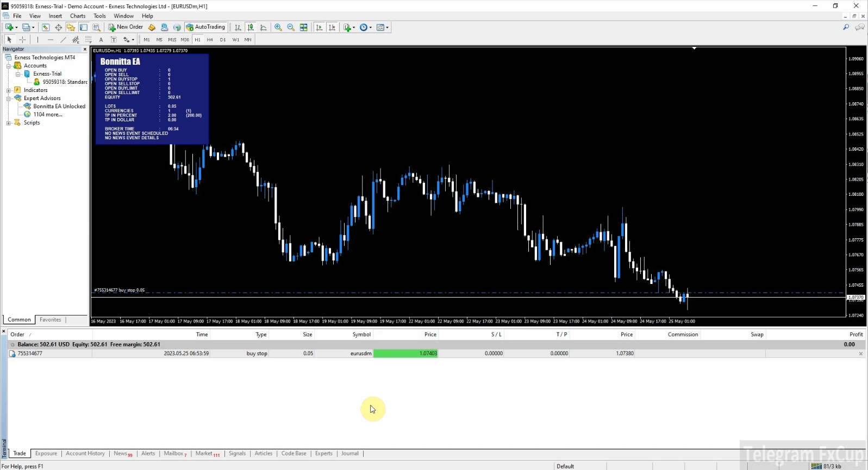The image size is (868, 470).
Task: Toggle the AutoTrading button
Action: coord(205,27)
